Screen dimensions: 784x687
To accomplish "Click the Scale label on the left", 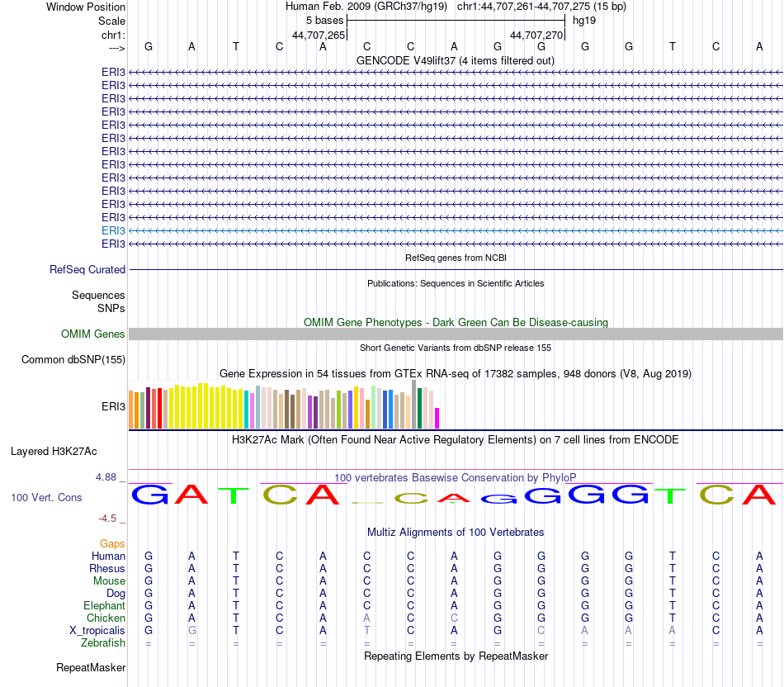I will [x=111, y=21].
